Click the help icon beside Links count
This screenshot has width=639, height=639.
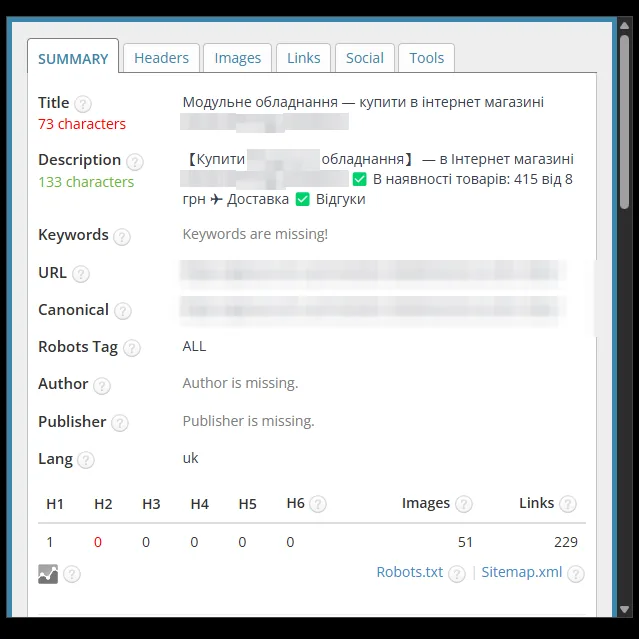(568, 504)
